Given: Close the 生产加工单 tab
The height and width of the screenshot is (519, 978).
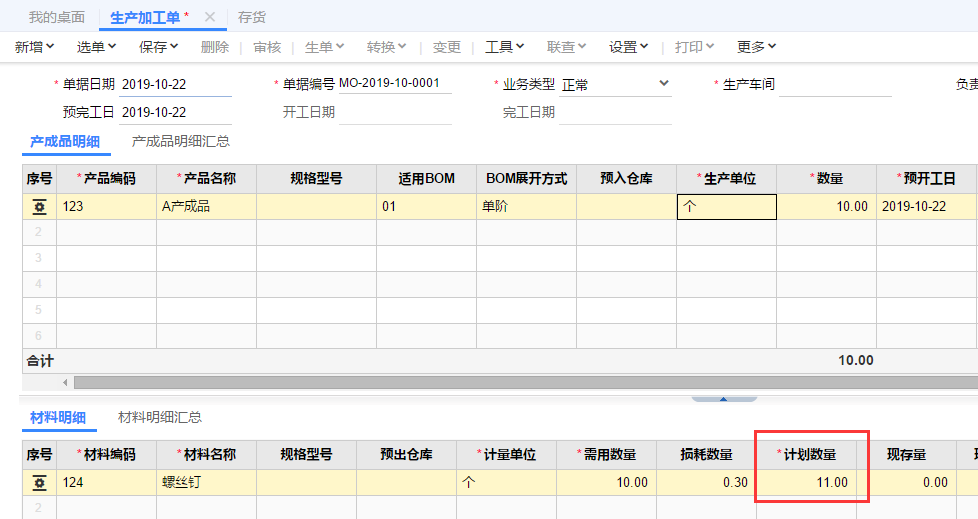Looking at the screenshot, I should pos(209,17).
